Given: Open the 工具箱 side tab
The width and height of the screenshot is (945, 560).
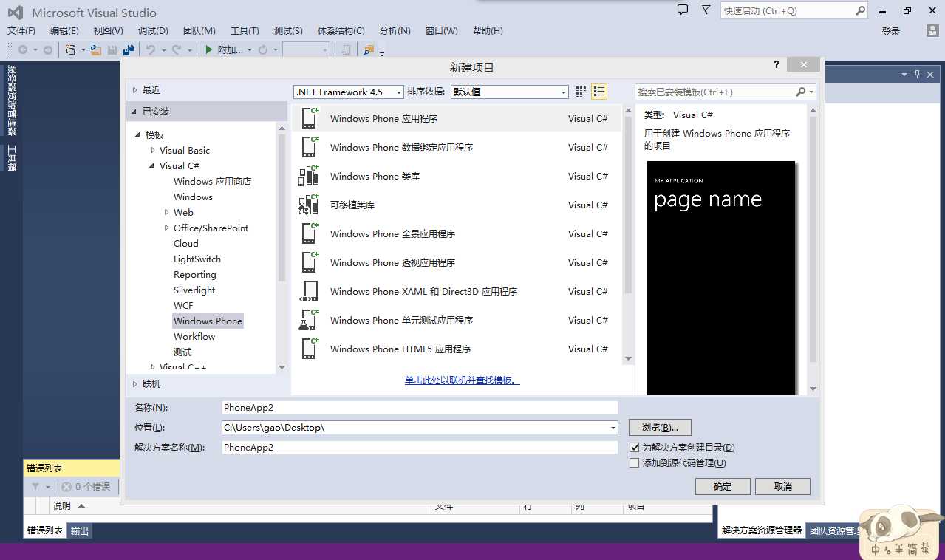Looking at the screenshot, I should point(12,158).
